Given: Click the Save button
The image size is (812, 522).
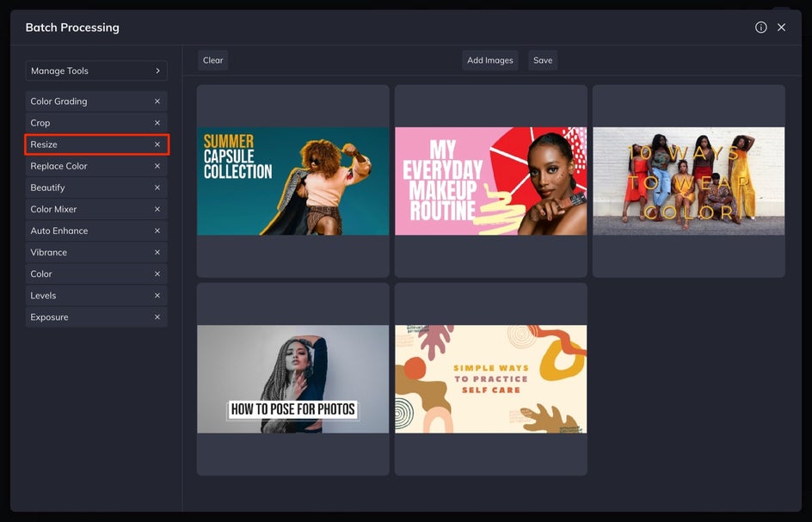Looking at the screenshot, I should 543,60.
